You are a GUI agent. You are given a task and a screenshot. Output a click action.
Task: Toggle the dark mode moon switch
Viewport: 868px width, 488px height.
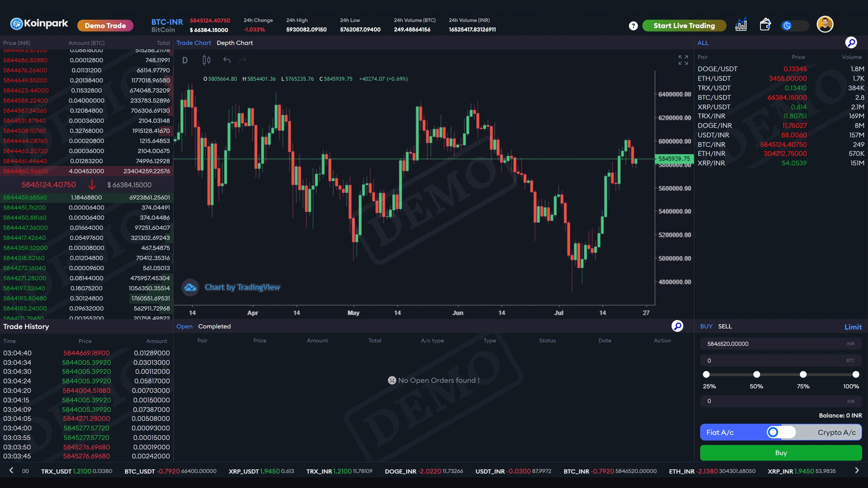coord(788,25)
